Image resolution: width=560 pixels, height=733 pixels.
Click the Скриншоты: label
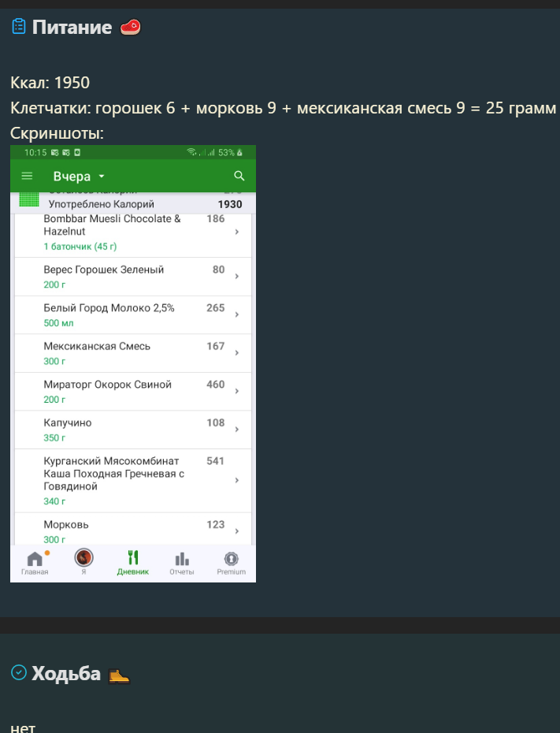pyautogui.click(x=57, y=134)
